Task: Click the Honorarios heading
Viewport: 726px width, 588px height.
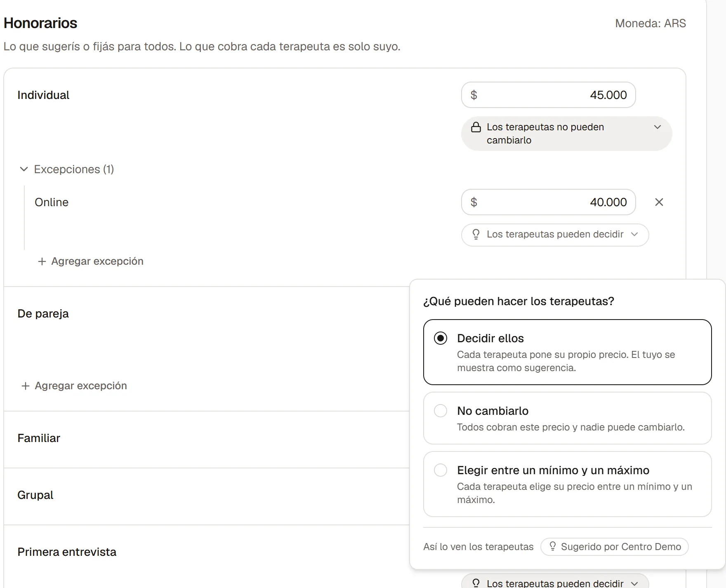Action: (x=40, y=23)
